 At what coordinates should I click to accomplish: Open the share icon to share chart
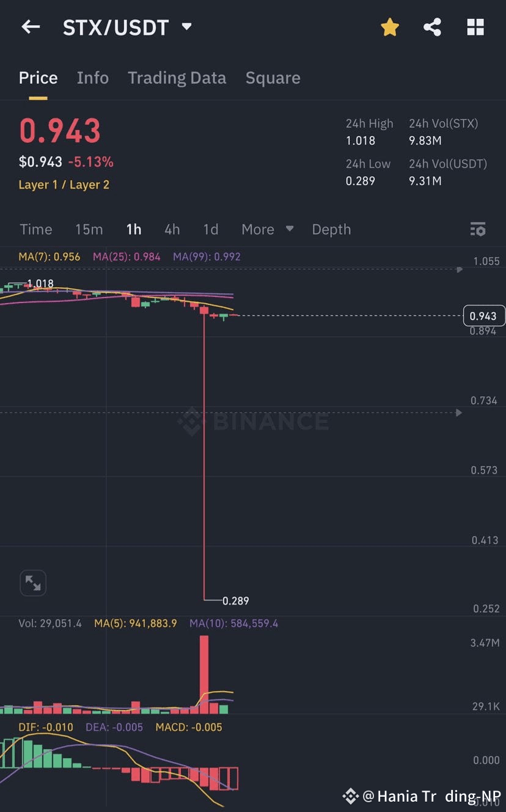432,27
